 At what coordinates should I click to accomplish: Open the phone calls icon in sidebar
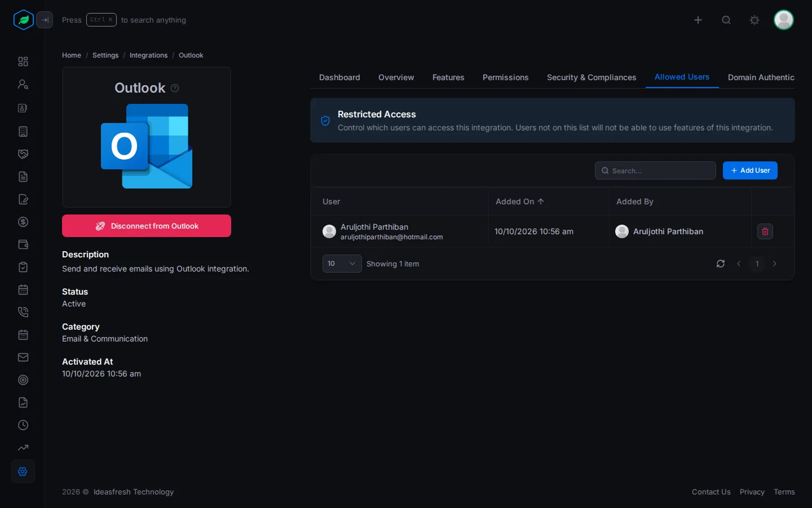[23, 312]
